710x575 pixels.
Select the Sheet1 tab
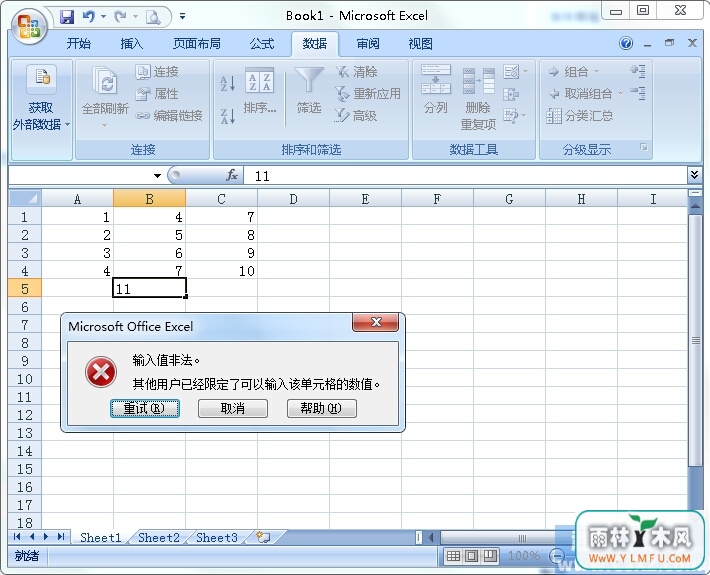tap(101, 537)
